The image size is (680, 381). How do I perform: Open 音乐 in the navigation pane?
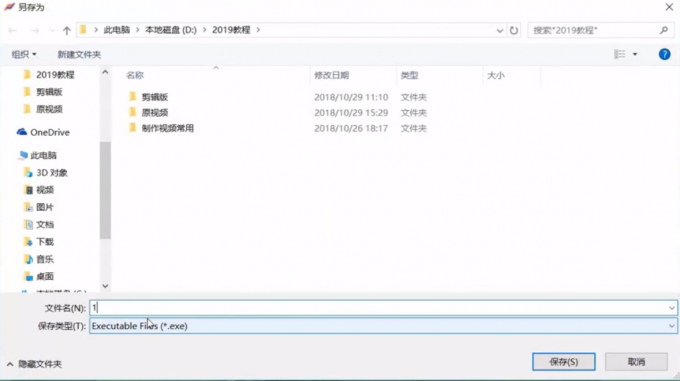coord(45,259)
